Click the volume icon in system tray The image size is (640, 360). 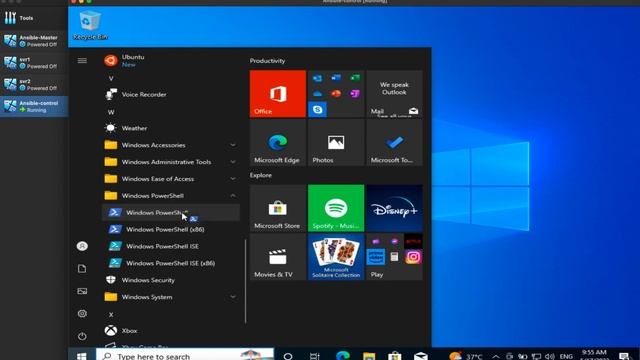coord(549,356)
